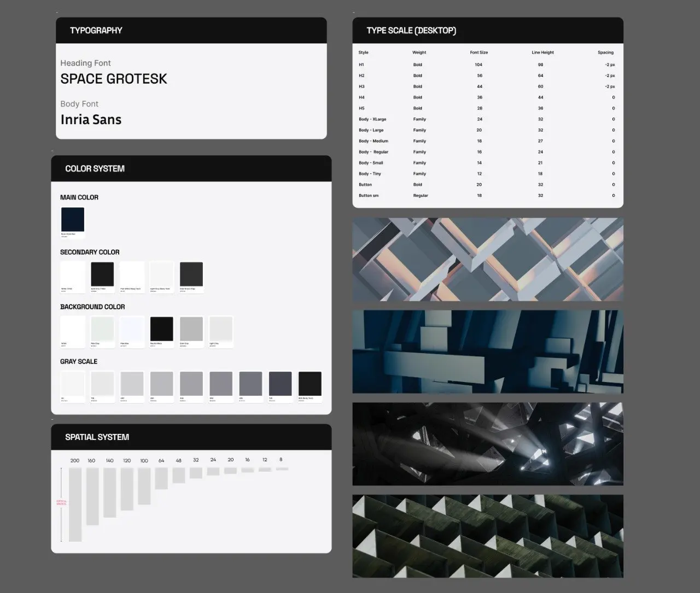Click the 200 spacing bar

click(75, 504)
